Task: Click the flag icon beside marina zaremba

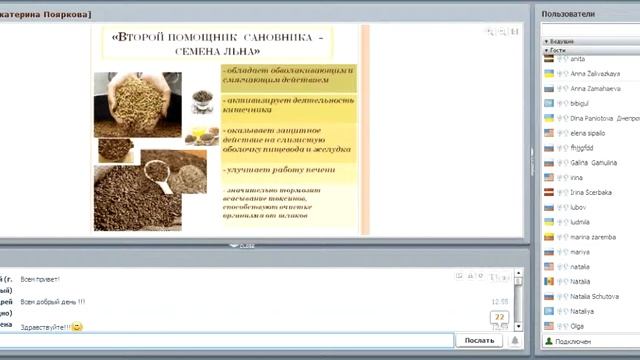Action: [x=549, y=237]
